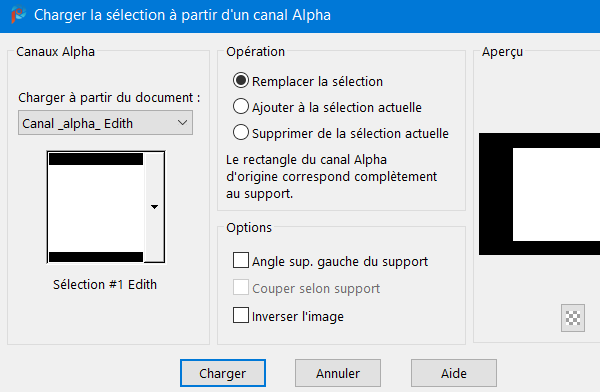The image size is (600, 392).
Task: Click the Aperçu preview image
Action: [x=539, y=194]
